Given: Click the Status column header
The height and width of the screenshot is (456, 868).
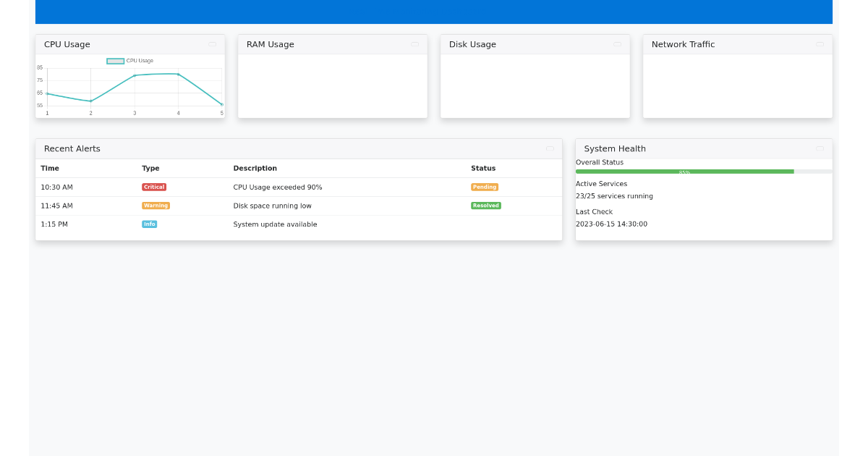Looking at the screenshot, I should (x=483, y=168).
